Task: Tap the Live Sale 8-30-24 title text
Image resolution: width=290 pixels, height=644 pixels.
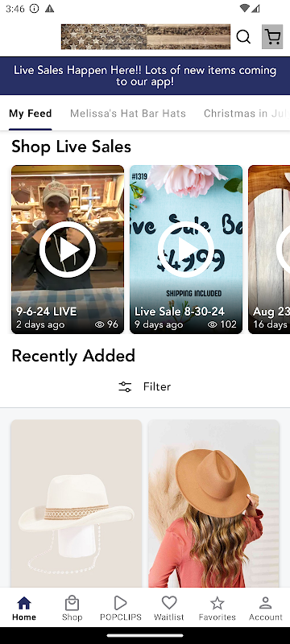Action: point(180,312)
